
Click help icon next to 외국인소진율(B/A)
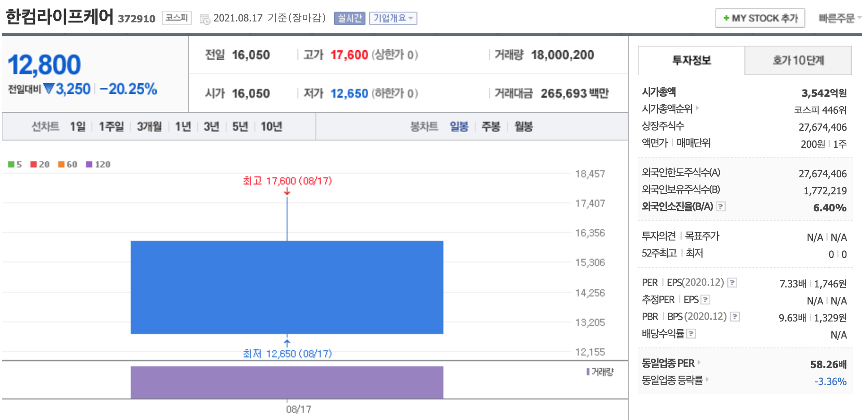point(721,206)
